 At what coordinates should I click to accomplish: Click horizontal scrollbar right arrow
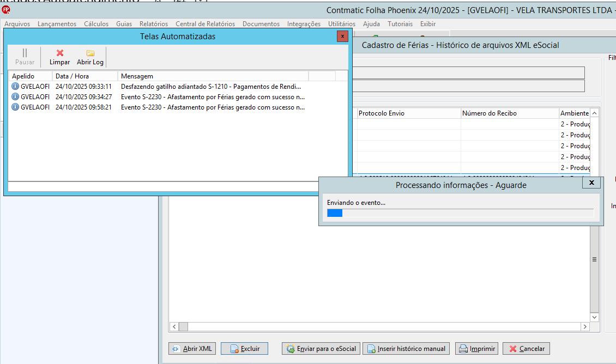[585, 327]
